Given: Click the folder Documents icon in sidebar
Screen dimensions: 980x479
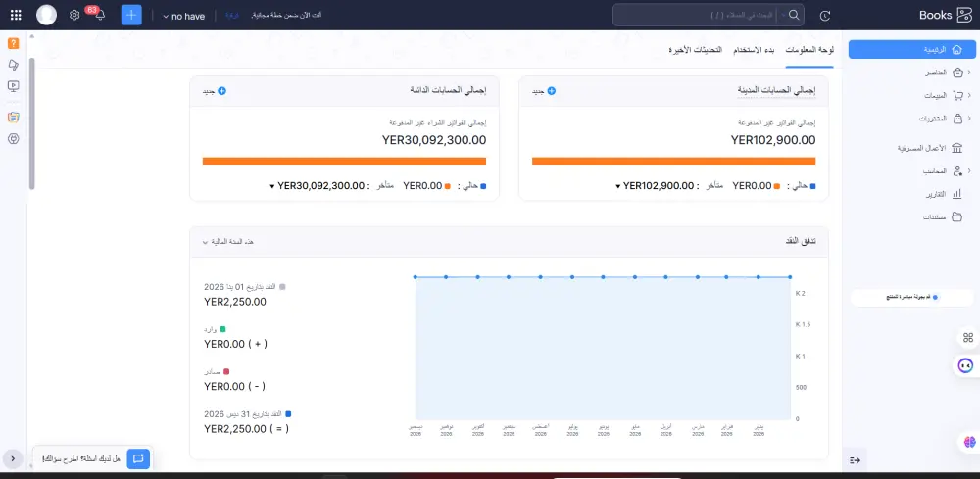Looking at the screenshot, I should tap(956, 216).
